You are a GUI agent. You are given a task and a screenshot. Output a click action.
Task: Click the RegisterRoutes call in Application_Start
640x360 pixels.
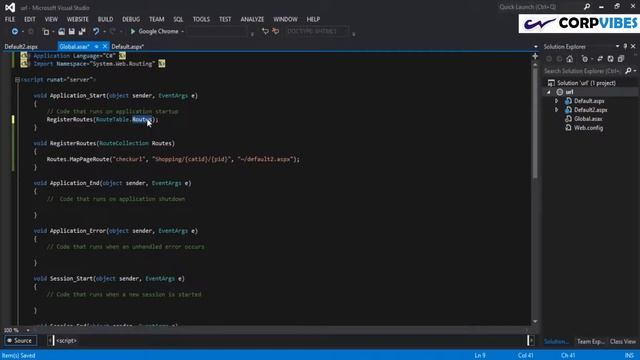click(102, 120)
